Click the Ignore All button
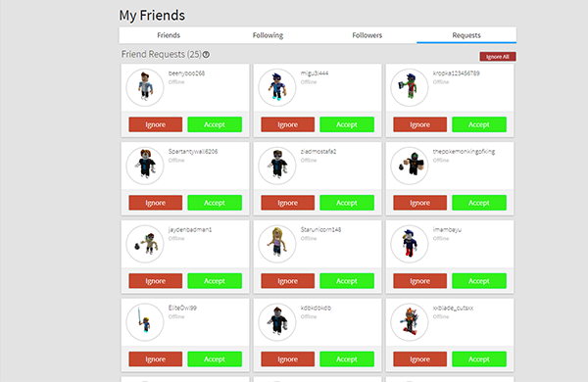The height and width of the screenshot is (382, 588). click(x=498, y=57)
